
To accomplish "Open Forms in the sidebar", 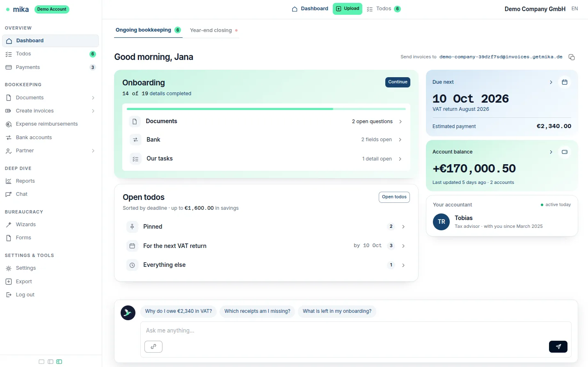I will point(50,238).
